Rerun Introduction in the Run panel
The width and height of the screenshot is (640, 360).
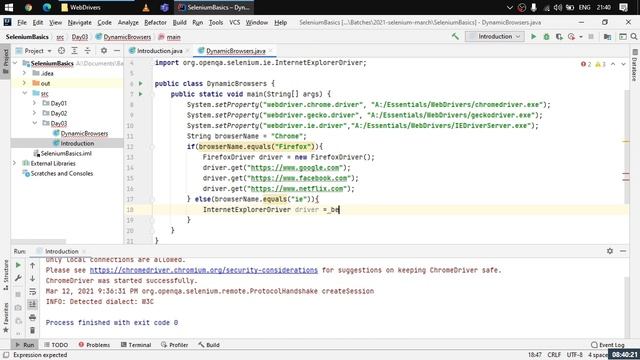(x=18, y=265)
